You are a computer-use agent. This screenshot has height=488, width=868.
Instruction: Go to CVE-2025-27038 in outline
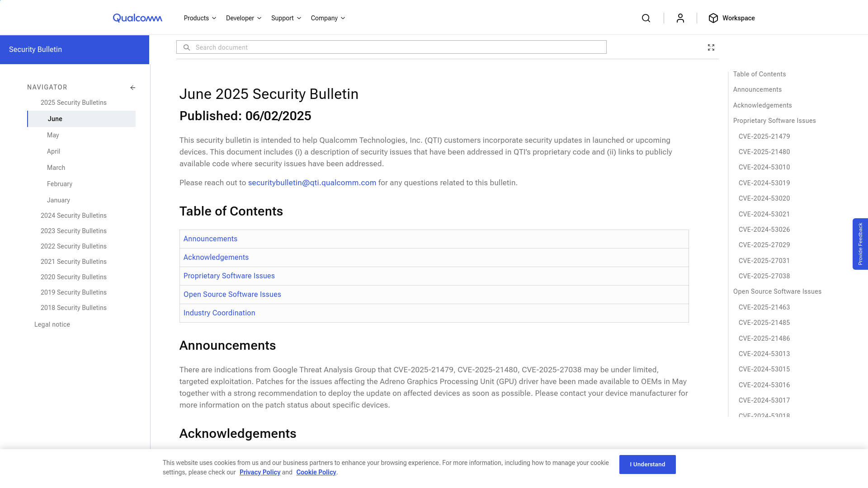pyautogui.click(x=764, y=276)
